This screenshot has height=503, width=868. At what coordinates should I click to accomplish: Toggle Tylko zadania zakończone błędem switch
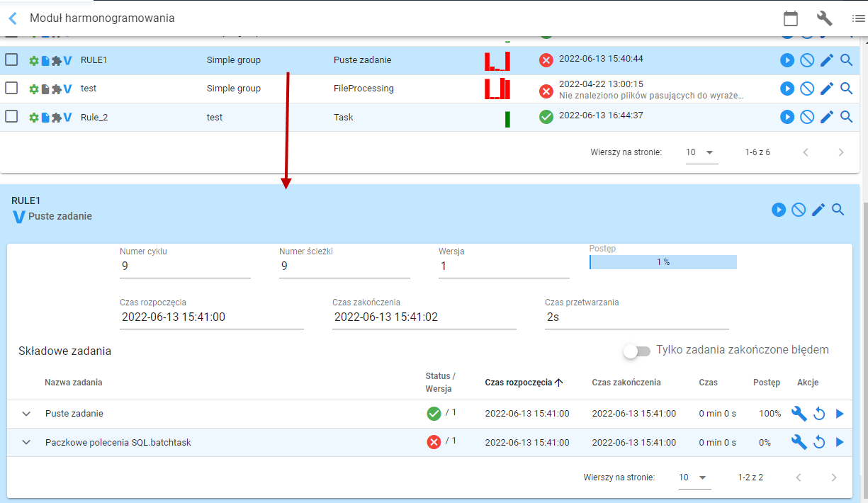(x=636, y=351)
